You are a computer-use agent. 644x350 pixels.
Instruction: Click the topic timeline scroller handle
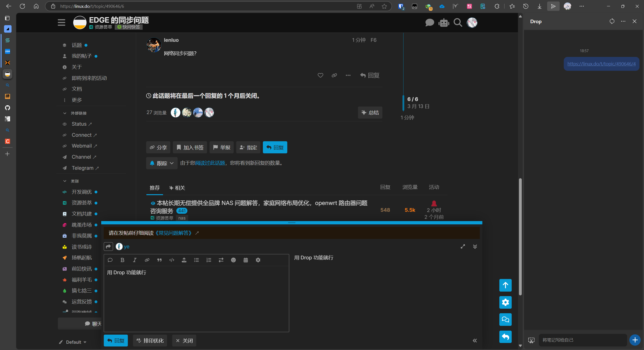(403, 103)
